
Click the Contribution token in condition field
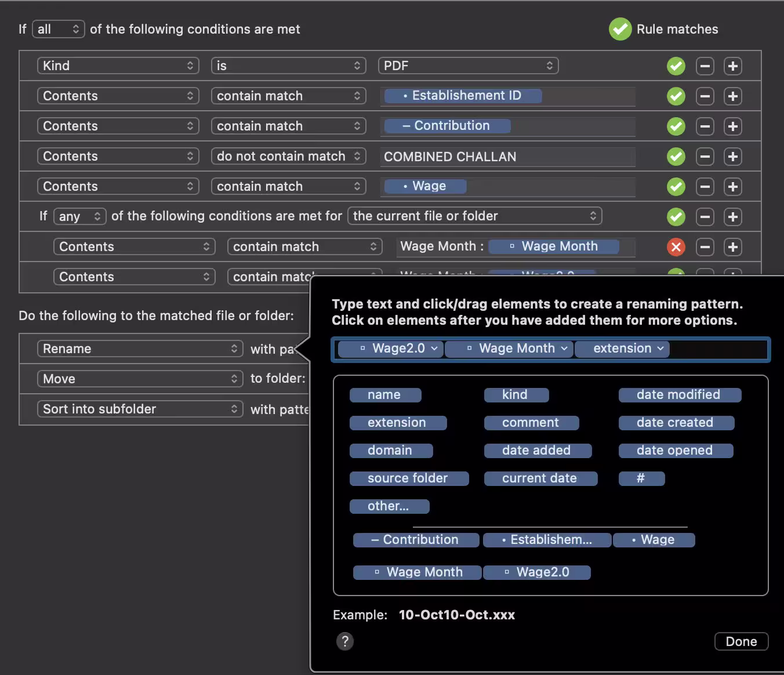[447, 126]
